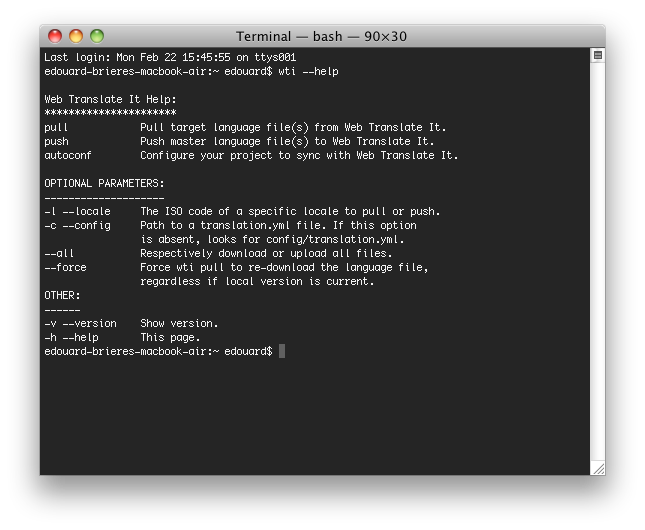645x530 pixels.
Task: Click the 'Web Translate It Help:' heading
Action: tap(110, 99)
